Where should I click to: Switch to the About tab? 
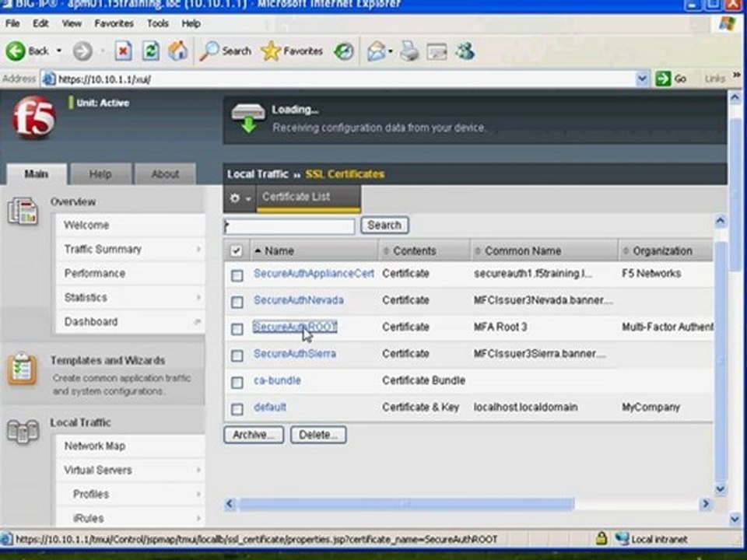pos(165,173)
